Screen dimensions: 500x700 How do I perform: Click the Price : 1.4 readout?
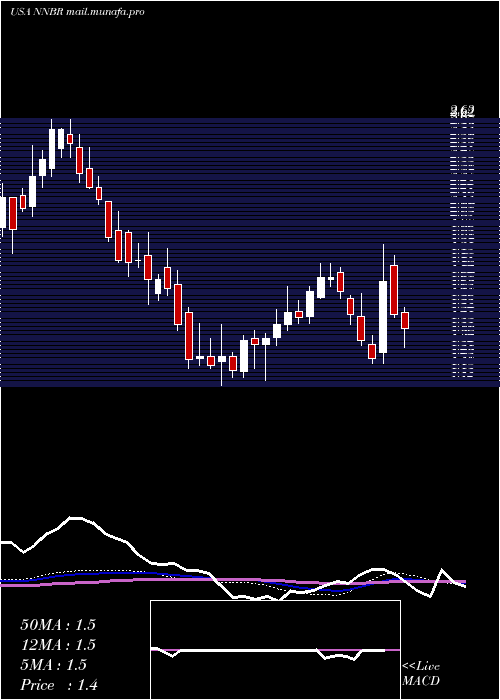coord(59,685)
